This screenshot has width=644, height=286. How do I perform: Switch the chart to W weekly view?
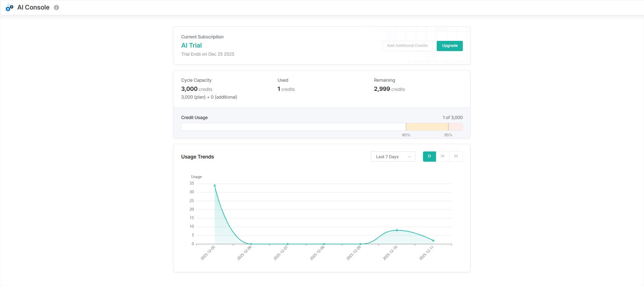[442, 156]
